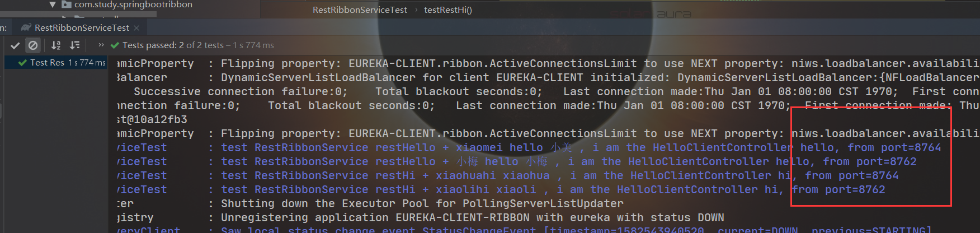Click the DynamicServerListLoadBalancer initialized log line

[548, 77]
